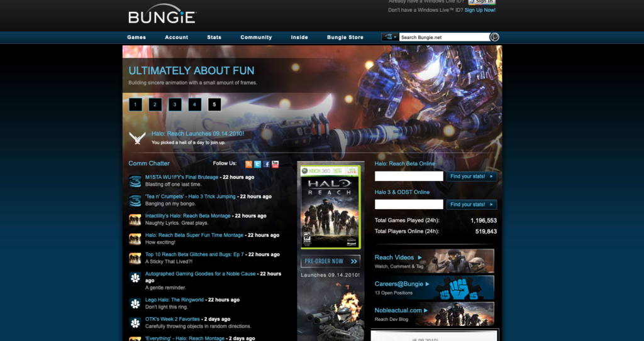Open the Careers@Bungie banner
644x341 pixels.
[434, 287]
